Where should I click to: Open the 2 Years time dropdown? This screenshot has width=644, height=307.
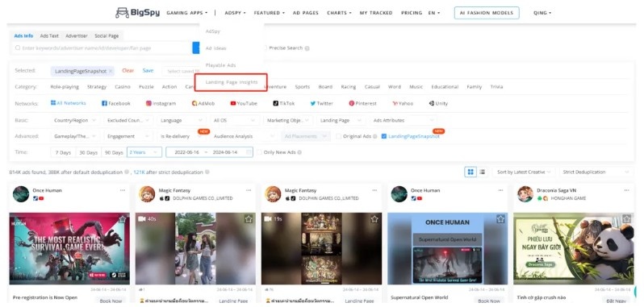click(144, 152)
